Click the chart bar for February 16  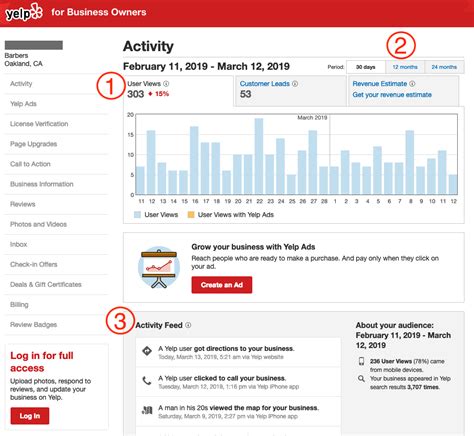(194, 160)
